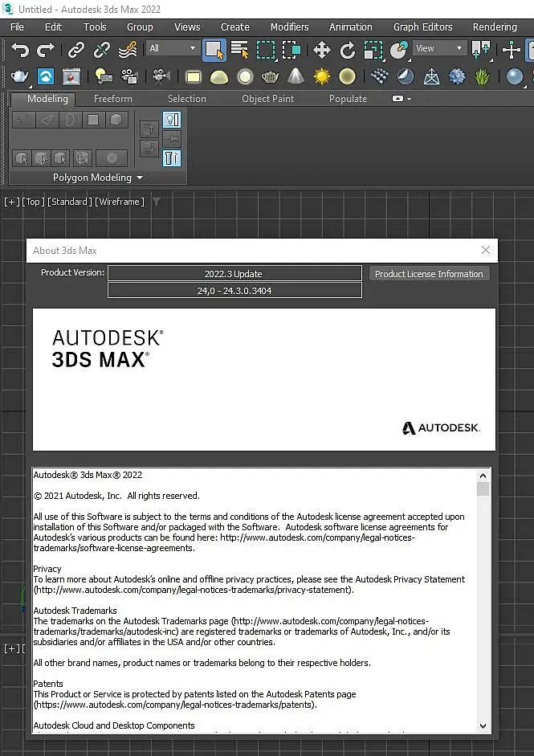Image resolution: width=534 pixels, height=756 pixels.
Task: Toggle Polygon sub-object level in ribbon
Action: (93, 120)
